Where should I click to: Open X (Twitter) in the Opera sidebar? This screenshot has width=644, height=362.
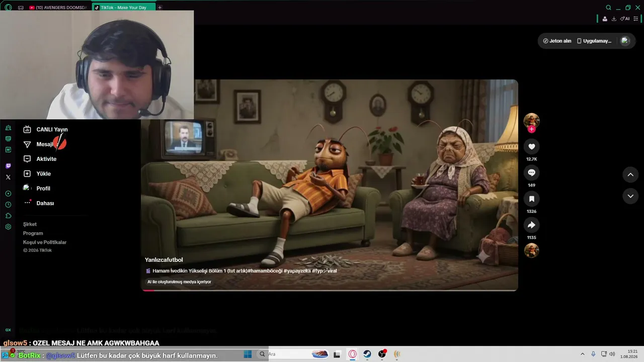(x=8, y=177)
